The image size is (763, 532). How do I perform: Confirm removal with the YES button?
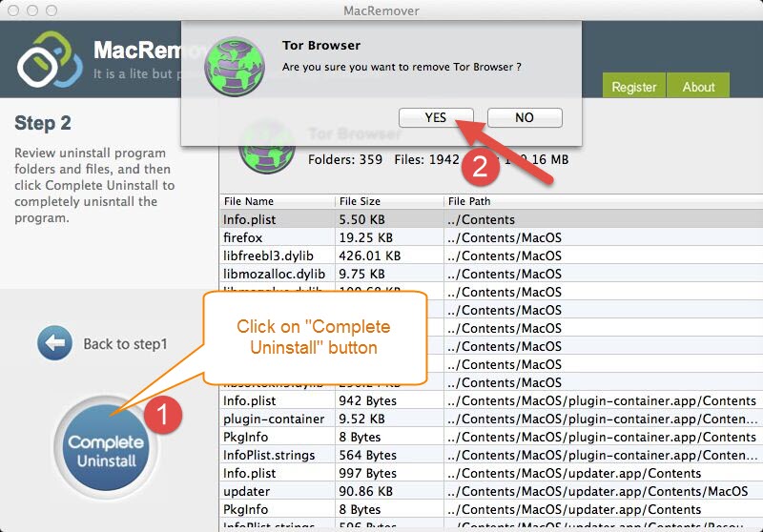(436, 117)
